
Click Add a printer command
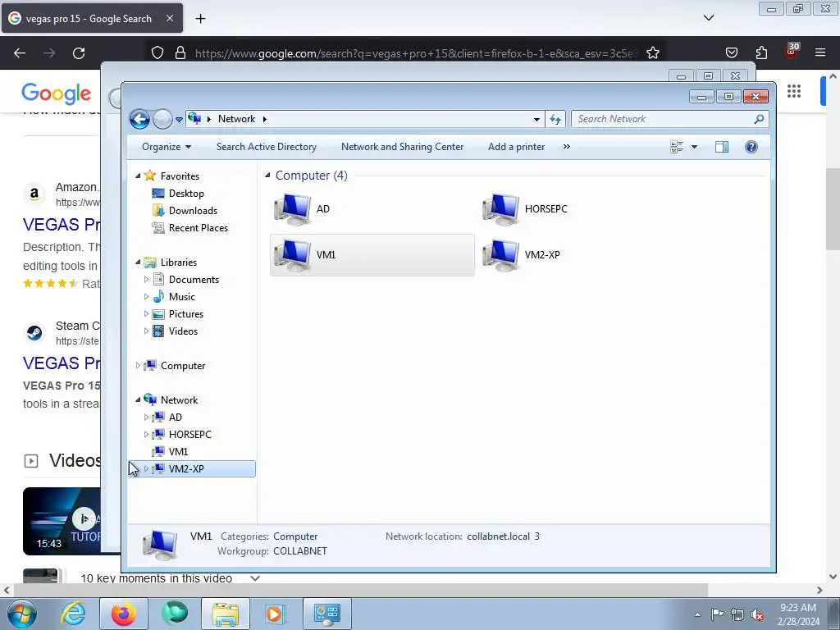pos(516,147)
